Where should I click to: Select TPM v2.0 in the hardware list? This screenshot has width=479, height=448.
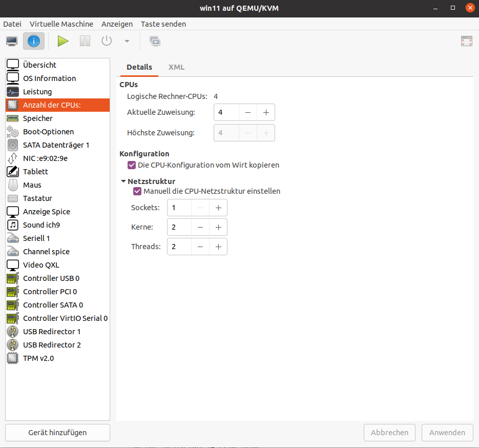pyautogui.click(x=38, y=358)
